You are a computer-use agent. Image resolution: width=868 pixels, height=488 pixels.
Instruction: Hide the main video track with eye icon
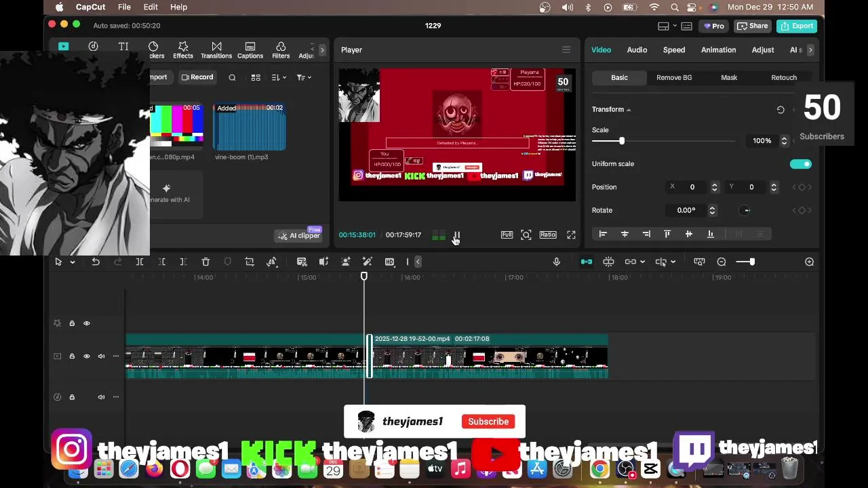[x=87, y=356]
